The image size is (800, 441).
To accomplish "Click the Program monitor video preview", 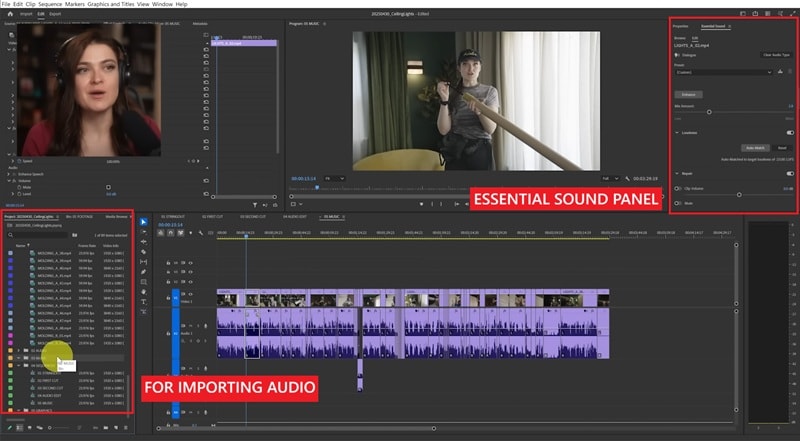I will tap(476, 101).
